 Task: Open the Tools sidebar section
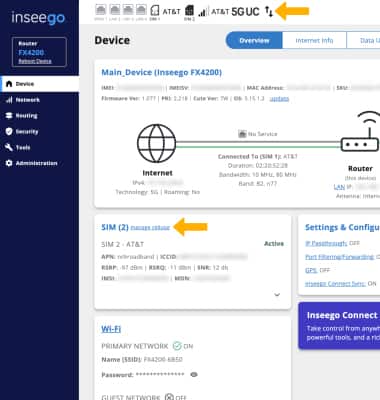point(40,147)
